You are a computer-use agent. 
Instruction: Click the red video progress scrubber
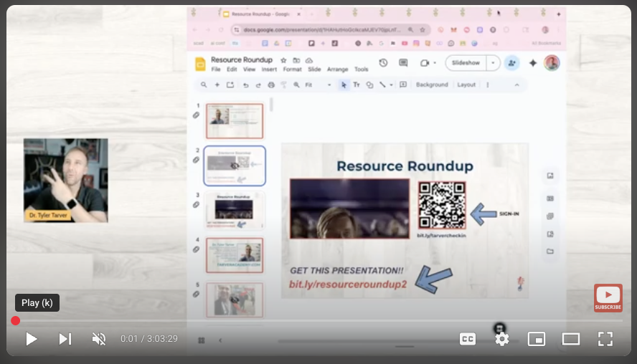coord(16,320)
